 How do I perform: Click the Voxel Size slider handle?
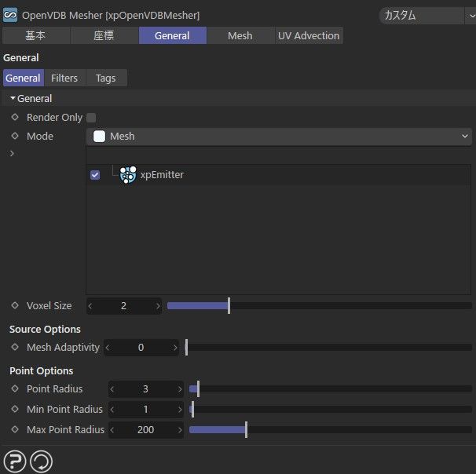(x=229, y=306)
